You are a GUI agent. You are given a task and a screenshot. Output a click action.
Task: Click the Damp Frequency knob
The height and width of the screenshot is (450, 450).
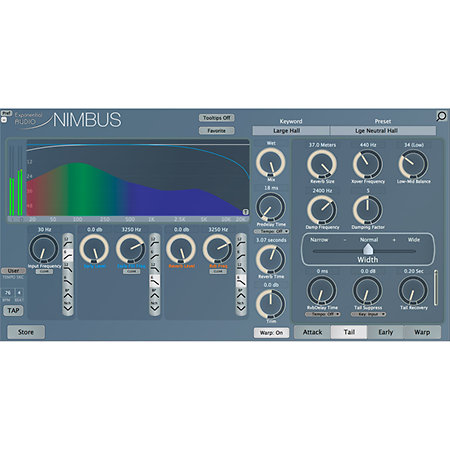322,210
